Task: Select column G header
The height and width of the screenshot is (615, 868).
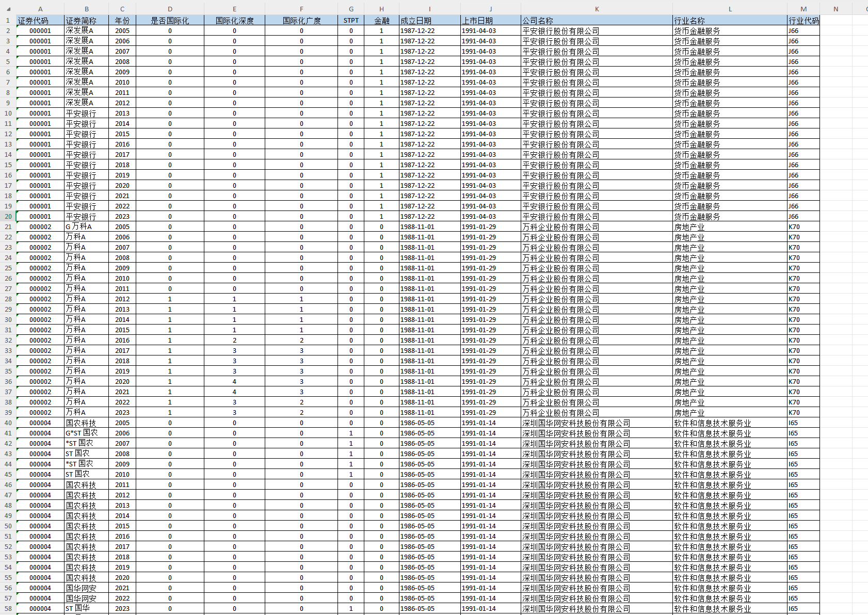Action: [351, 9]
